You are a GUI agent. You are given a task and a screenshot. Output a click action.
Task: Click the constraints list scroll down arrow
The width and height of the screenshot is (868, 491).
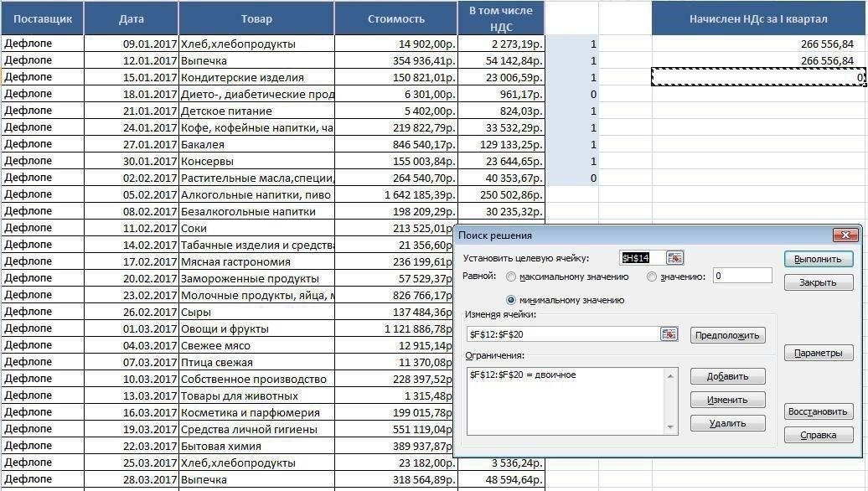click(670, 426)
